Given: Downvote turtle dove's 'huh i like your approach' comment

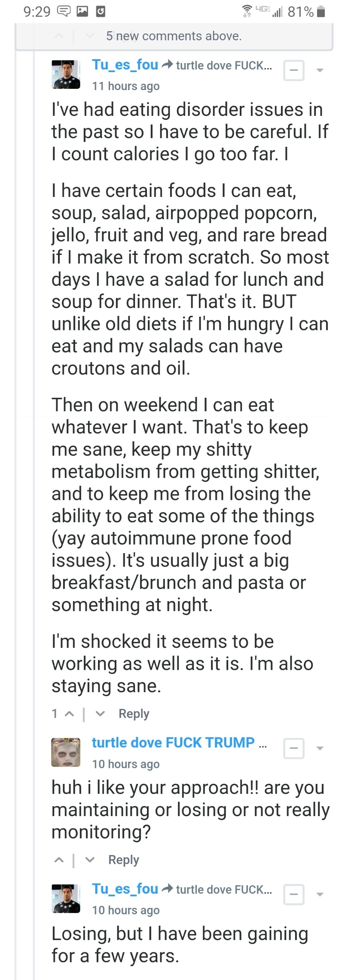Looking at the screenshot, I should [x=90, y=859].
